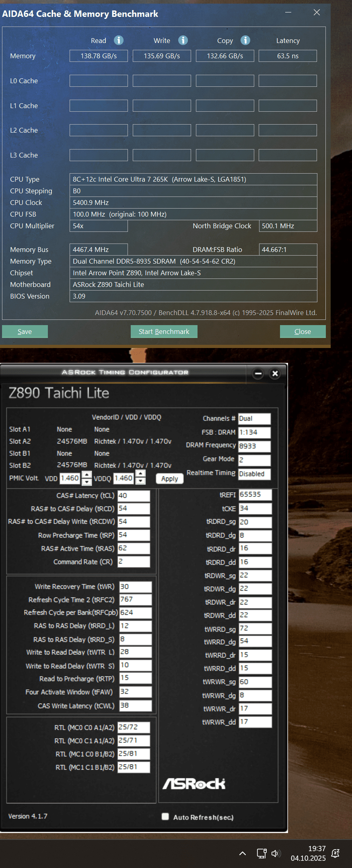352x868 pixels.
Task: Click the Read to Precharge (tRTP) field
Action: click(x=136, y=678)
